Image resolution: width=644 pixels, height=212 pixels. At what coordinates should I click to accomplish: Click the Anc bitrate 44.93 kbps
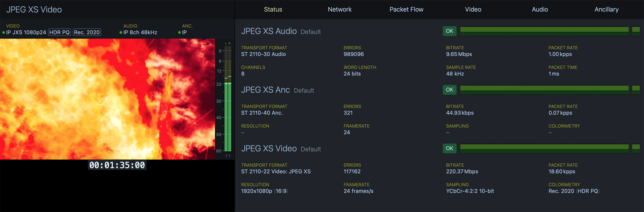[x=460, y=113]
